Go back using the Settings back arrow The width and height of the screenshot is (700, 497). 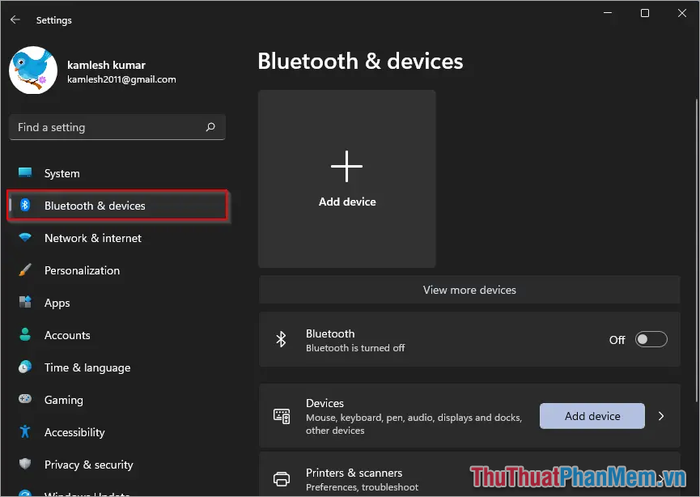point(15,20)
